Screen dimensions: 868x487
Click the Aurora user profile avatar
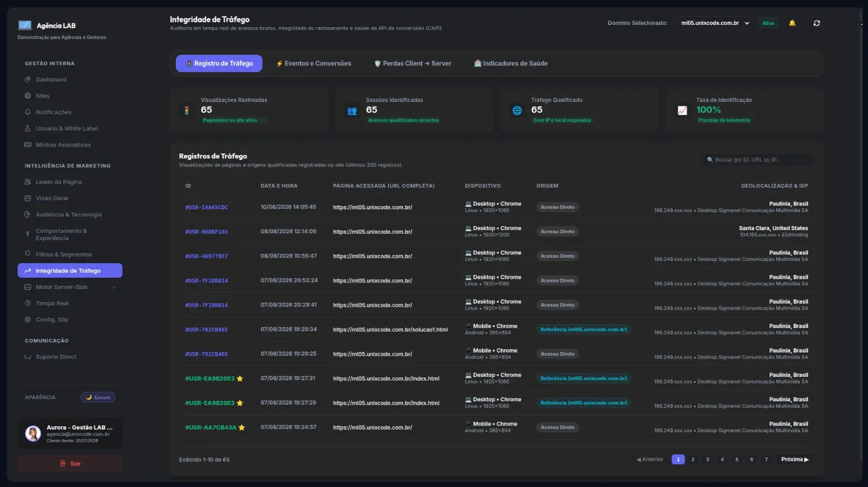click(33, 434)
